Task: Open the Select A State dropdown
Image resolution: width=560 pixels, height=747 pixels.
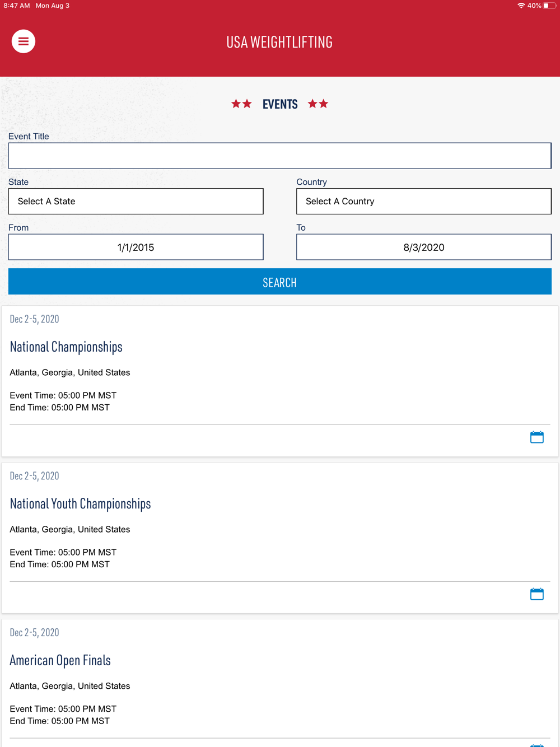Action: (136, 201)
